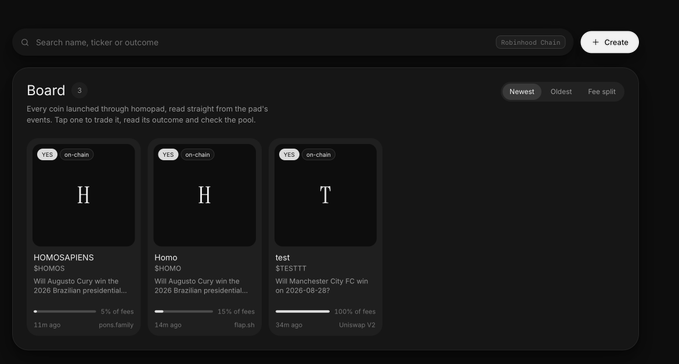Click the YES badge on HOMOSAPIENS card

coord(47,155)
